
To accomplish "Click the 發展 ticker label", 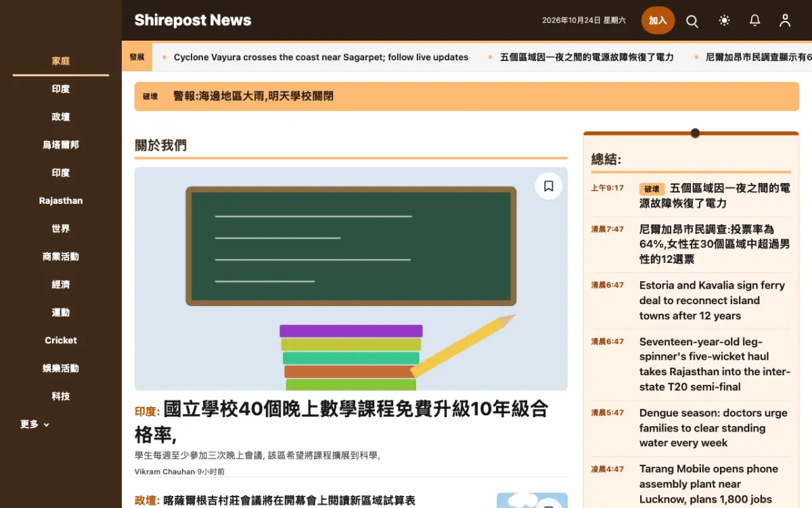I will click(x=137, y=57).
